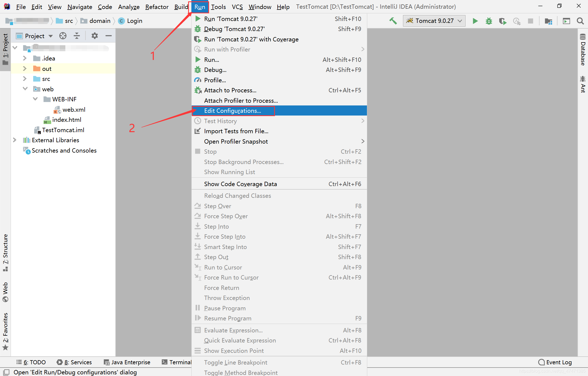Open the Help menu
The image size is (588, 376).
pos(283,7)
